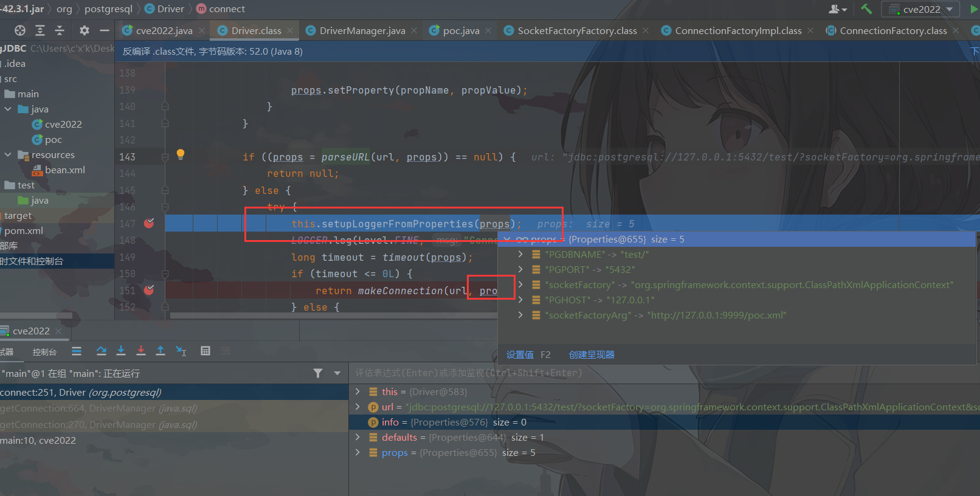Click the Show Execution Point lines icon
The image size is (980, 496).
pyautogui.click(x=77, y=351)
